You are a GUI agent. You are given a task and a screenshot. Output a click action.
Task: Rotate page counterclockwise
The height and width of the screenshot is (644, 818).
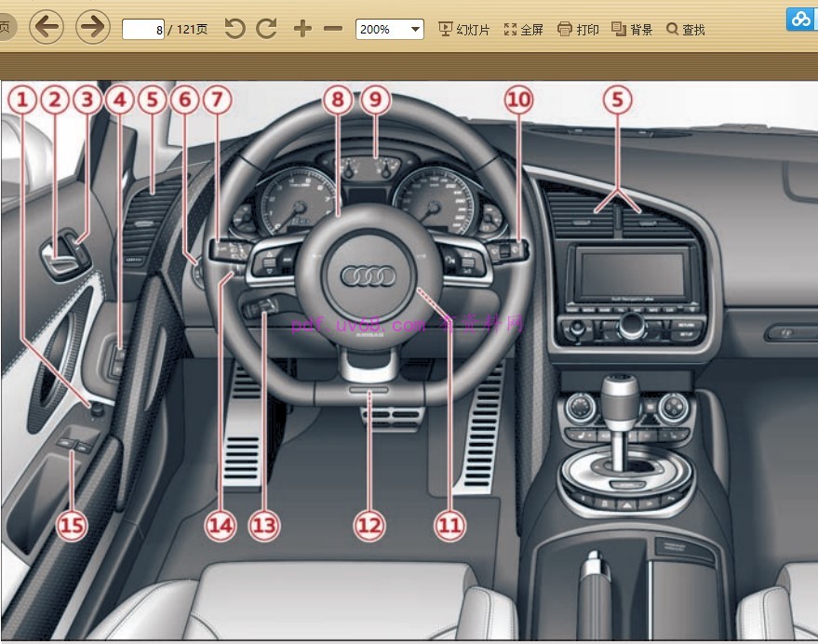[x=235, y=29]
